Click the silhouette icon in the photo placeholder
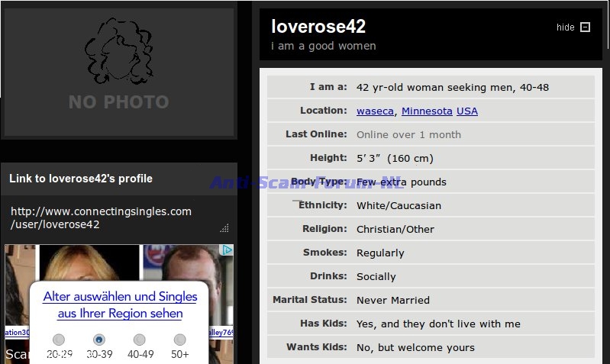The image size is (610, 364). [x=118, y=51]
